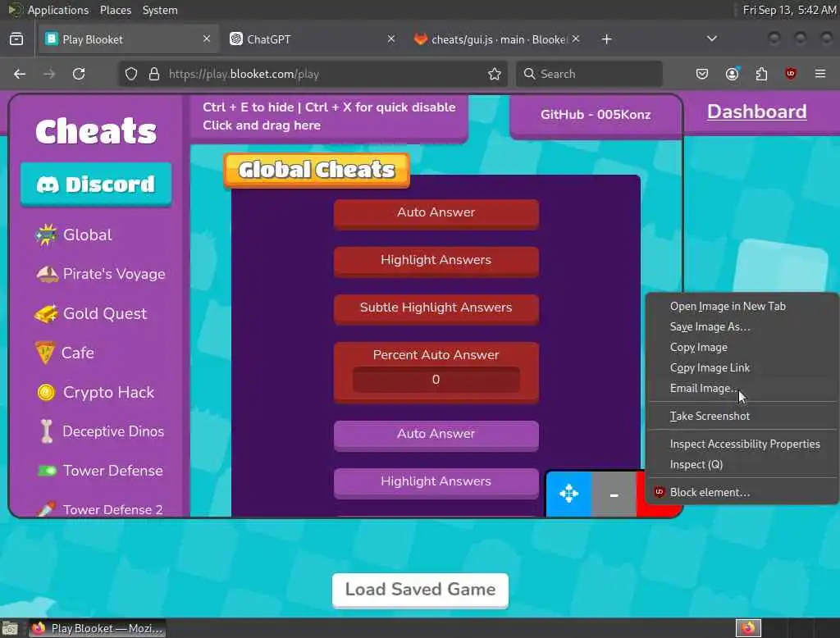Viewport: 840px width, 638px height.
Task: Choose Take Screenshot menu entry
Action: 742,417
